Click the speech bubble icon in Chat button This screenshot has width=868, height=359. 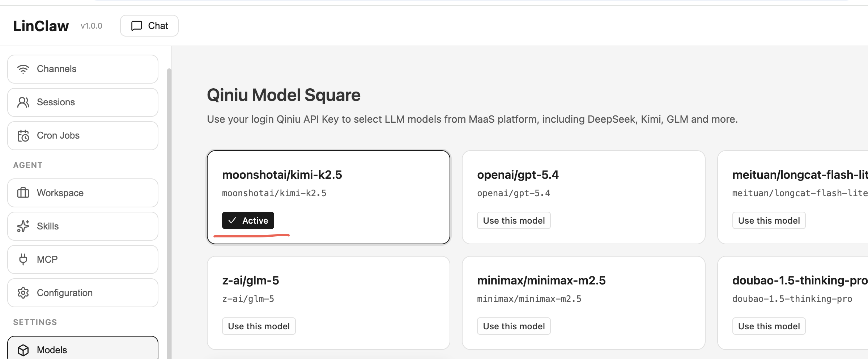click(136, 26)
